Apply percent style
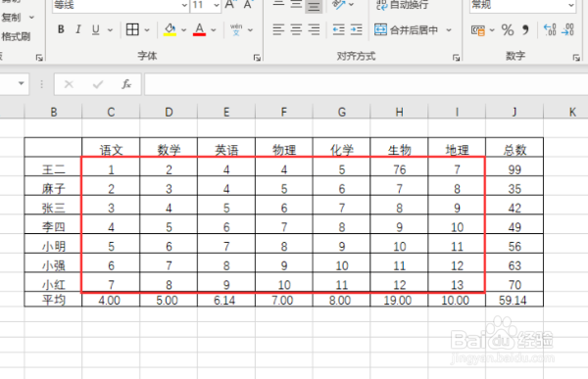This screenshot has width=588, height=379. pos(508,30)
